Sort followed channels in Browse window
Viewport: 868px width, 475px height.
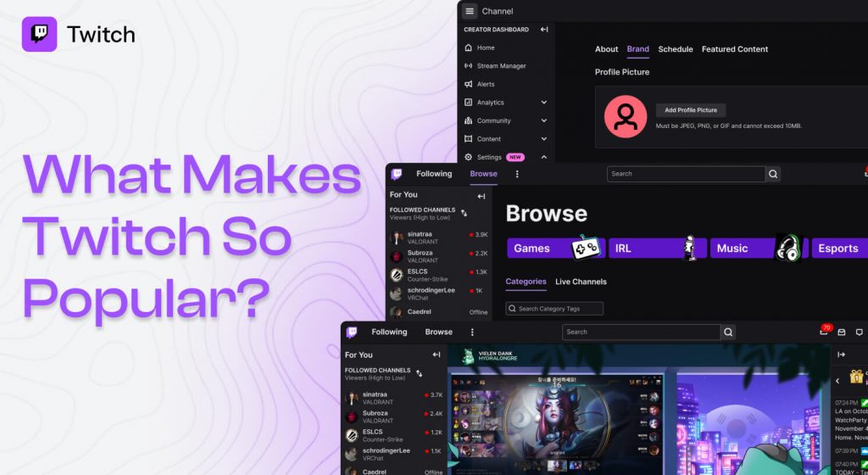pos(464,213)
